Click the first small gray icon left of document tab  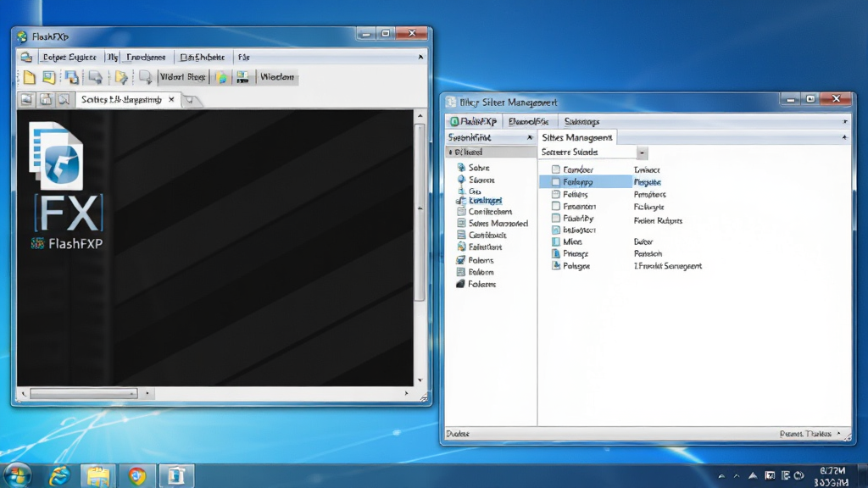point(26,100)
